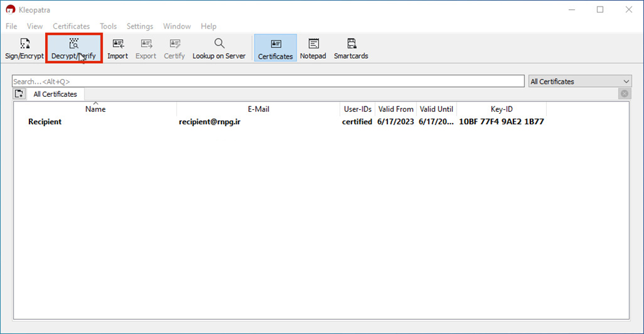The height and width of the screenshot is (334, 644).
Task: Open Lookup on Server search
Action: (219, 48)
